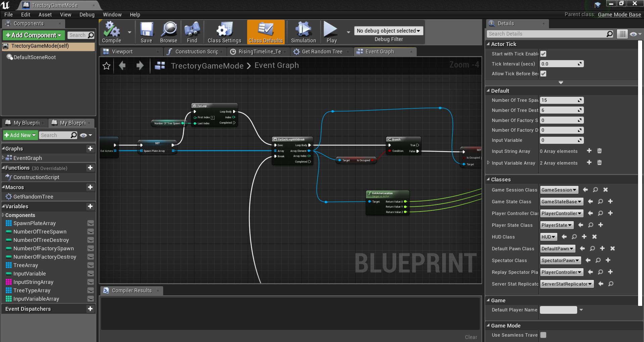
Task: Collapse the Classes section
Action: pyautogui.click(x=488, y=179)
